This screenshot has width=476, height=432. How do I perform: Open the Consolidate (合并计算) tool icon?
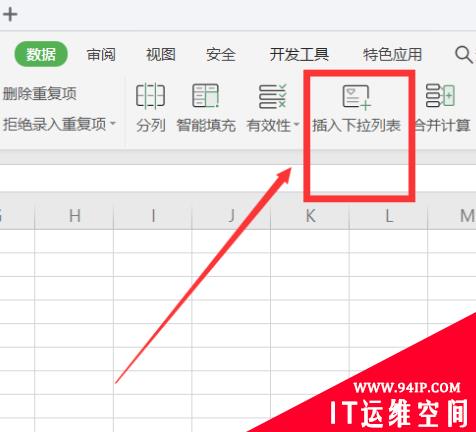point(440,96)
